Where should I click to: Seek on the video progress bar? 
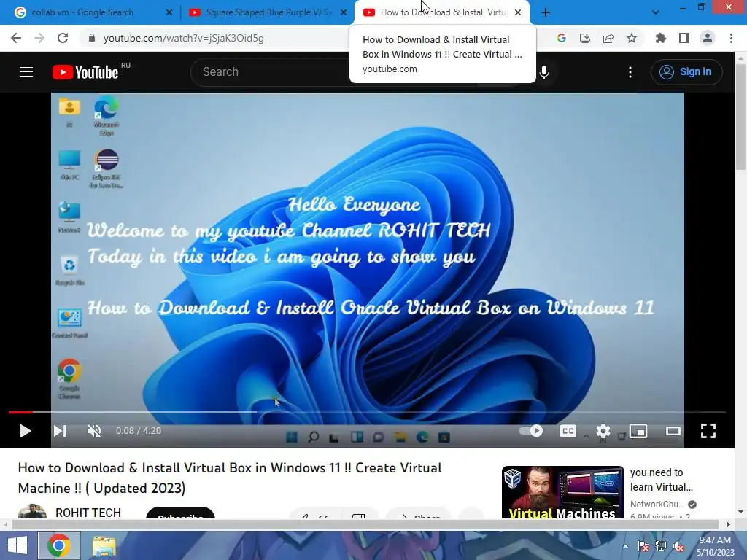367,413
